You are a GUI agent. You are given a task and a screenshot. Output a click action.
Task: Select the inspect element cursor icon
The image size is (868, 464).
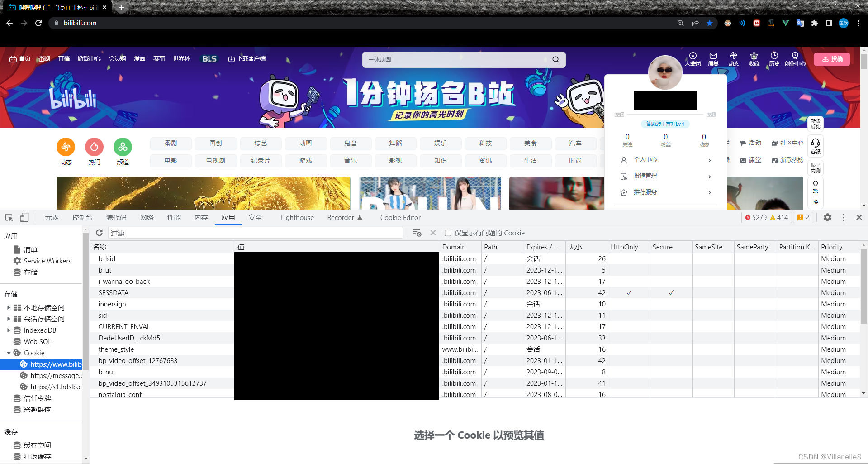[8, 217]
